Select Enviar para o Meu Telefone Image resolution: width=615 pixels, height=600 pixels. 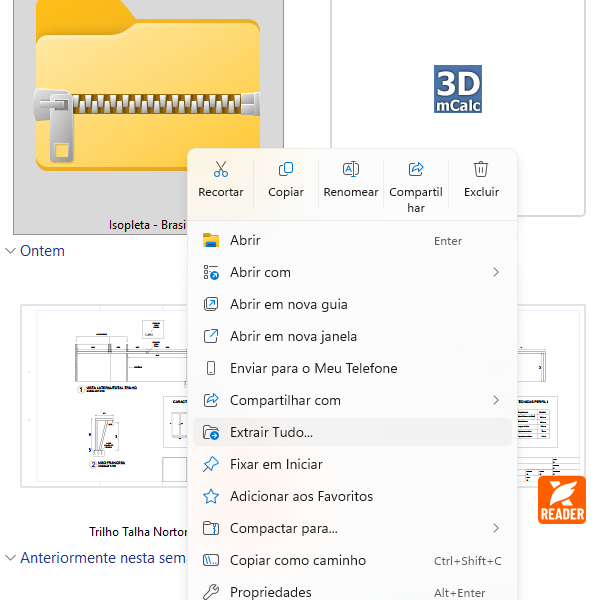click(313, 368)
